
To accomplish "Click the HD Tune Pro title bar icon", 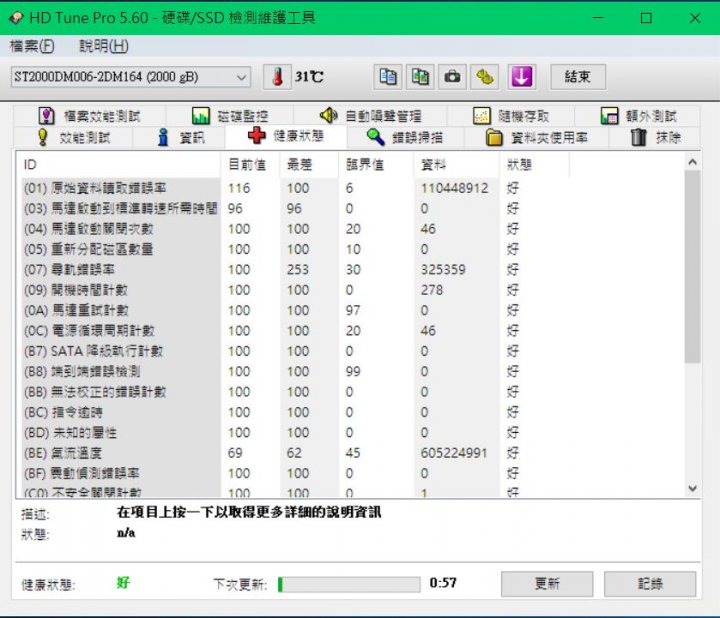I will pos(16,18).
